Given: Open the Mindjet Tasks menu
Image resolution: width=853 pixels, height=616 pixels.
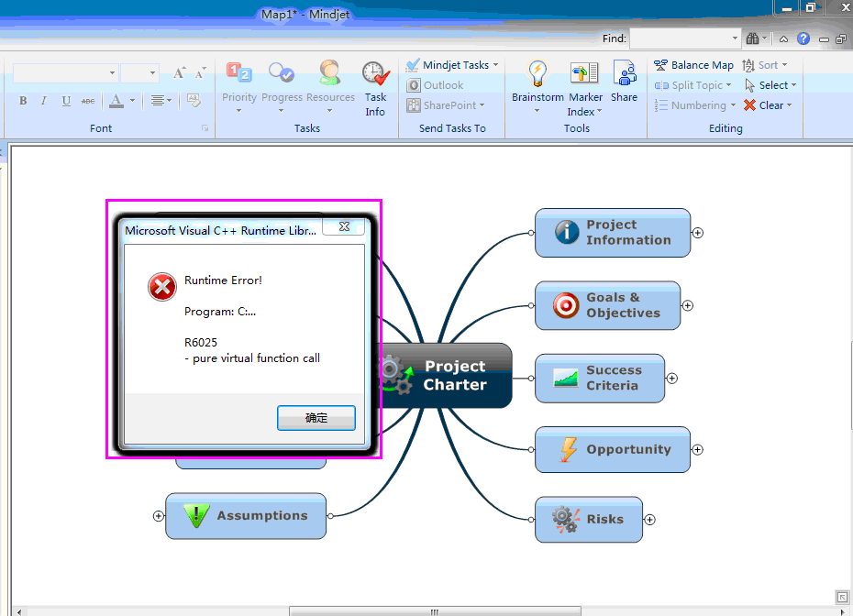Looking at the screenshot, I should coord(452,65).
